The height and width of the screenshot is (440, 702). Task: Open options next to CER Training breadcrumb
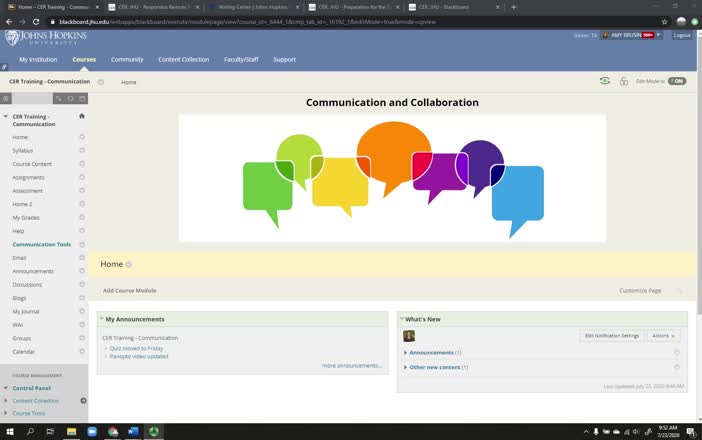[x=101, y=82]
